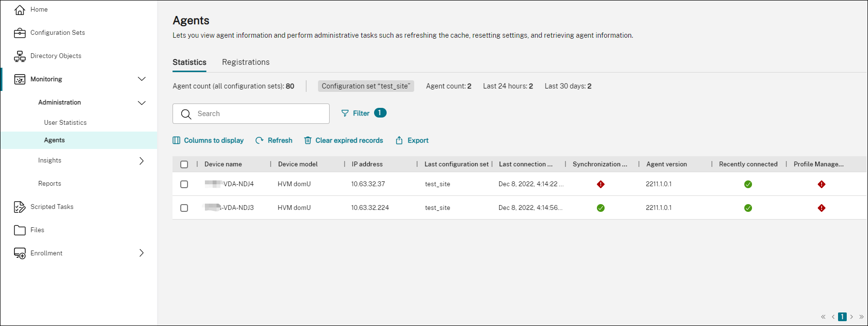This screenshot has width=868, height=326.
Task: Open User Statistics in the sidebar
Action: 65,123
